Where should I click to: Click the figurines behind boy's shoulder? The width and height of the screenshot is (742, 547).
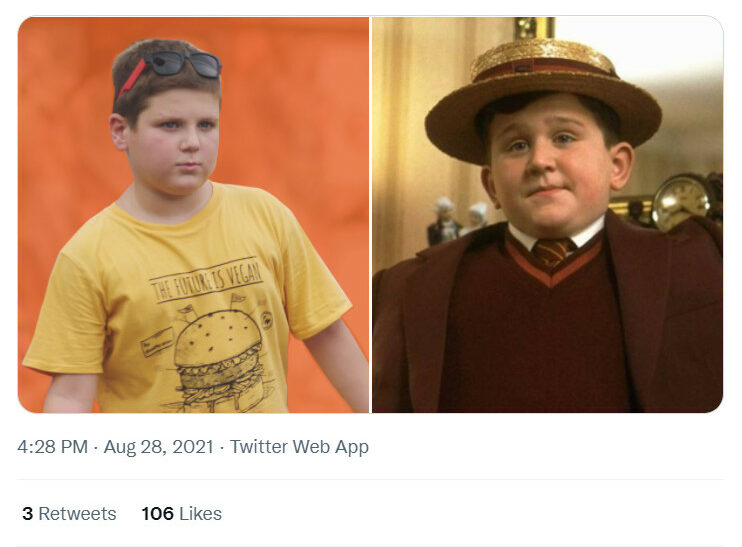[458, 220]
